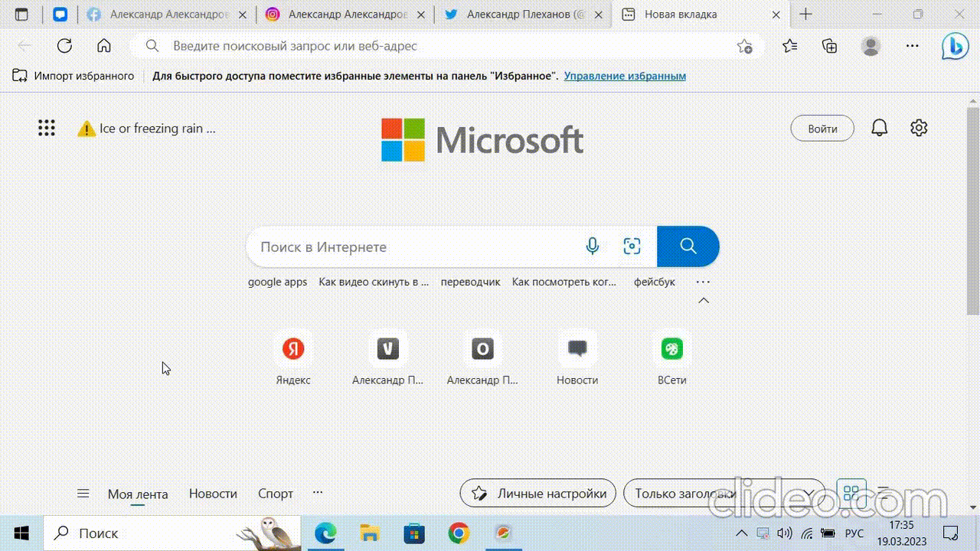This screenshot has width=980, height=551.
Task: Open the Новости quick link tile
Action: (577, 359)
